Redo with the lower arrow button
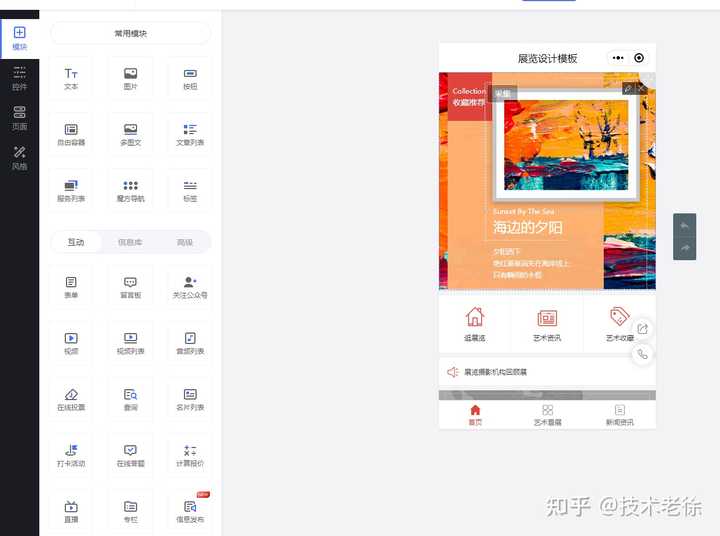The height and width of the screenshot is (536, 720). (x=684, y=248)
